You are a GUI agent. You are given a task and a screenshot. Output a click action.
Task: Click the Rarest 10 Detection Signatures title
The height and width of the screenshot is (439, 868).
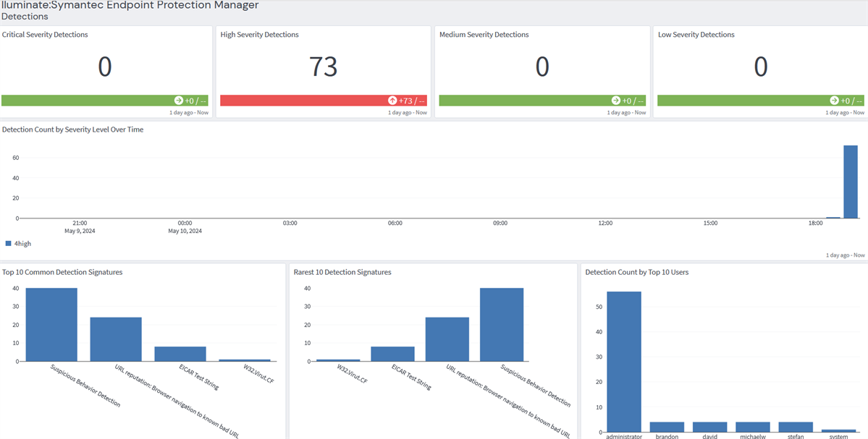pos(342,272)
